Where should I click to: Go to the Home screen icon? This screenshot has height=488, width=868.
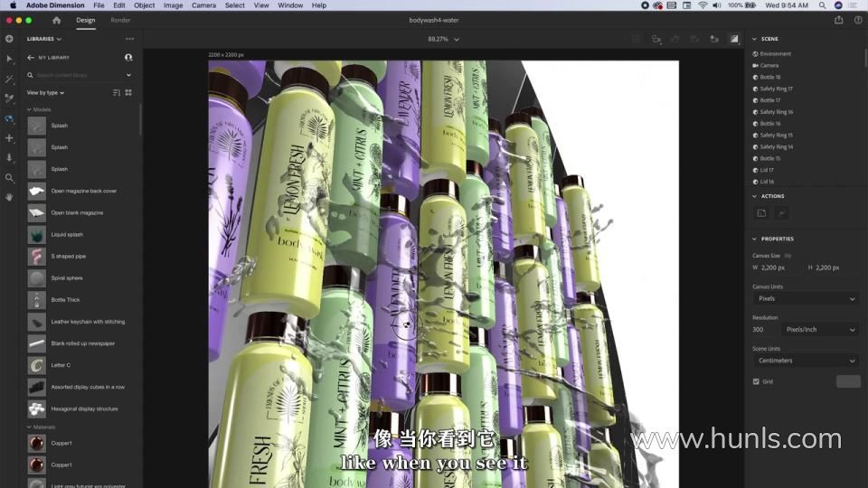pos(56,20)
